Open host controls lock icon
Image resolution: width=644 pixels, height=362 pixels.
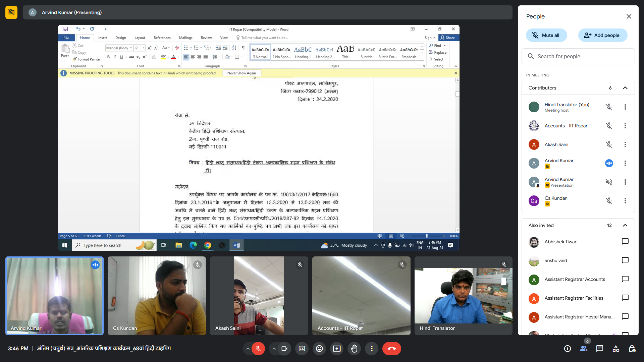click(x=632, y=349)
